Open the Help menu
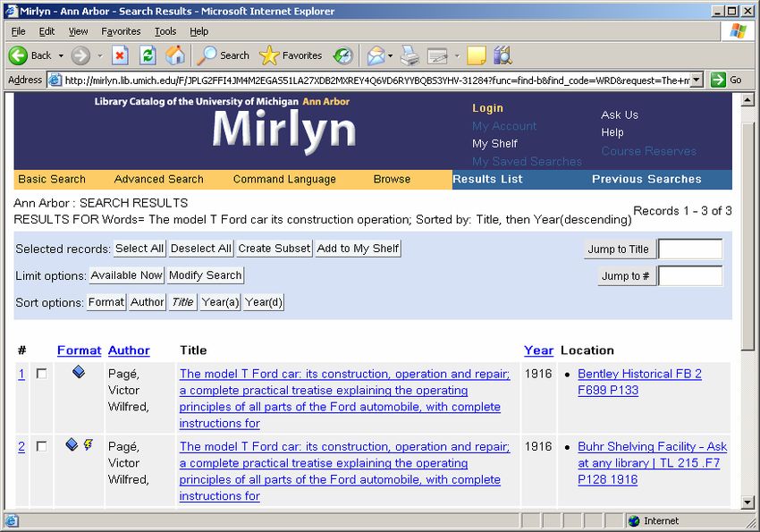Viewport: 760px width, 532px height. [198, 31]
